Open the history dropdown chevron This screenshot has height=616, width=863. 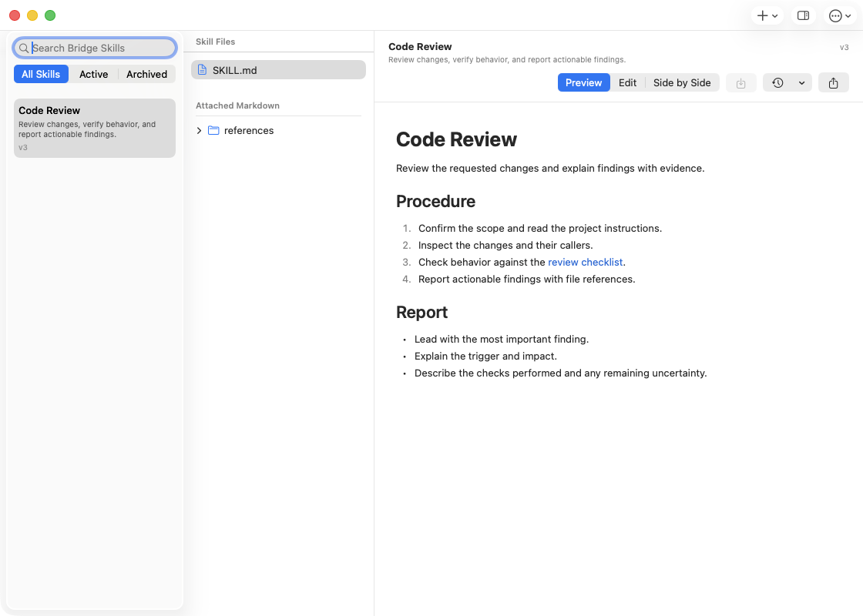point(802,83)
